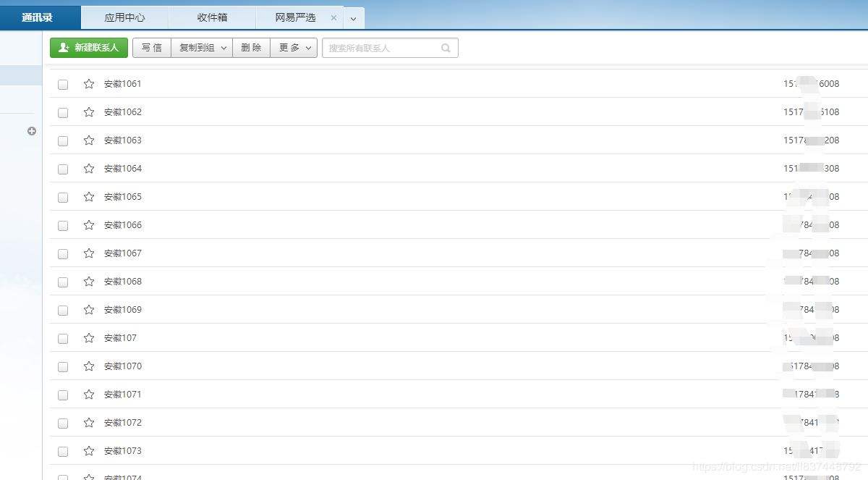
Task: Click the 新建联系人 button
Action: point(89,48)
